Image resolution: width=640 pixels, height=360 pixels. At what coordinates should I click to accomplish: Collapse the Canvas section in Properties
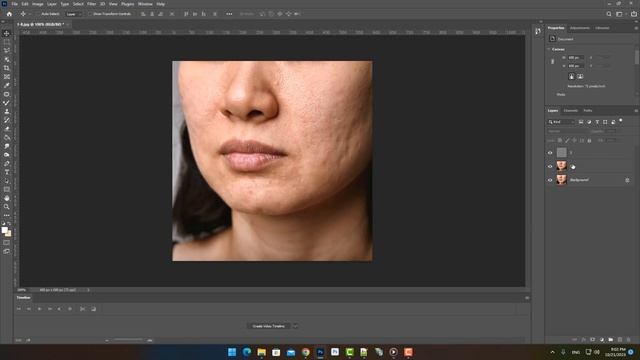pos(549,49)
